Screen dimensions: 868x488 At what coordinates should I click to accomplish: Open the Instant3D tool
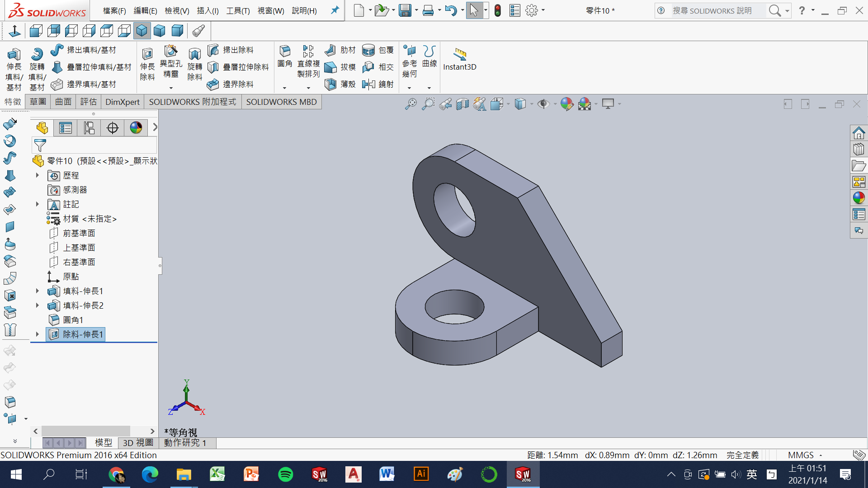tap(459, 55)
